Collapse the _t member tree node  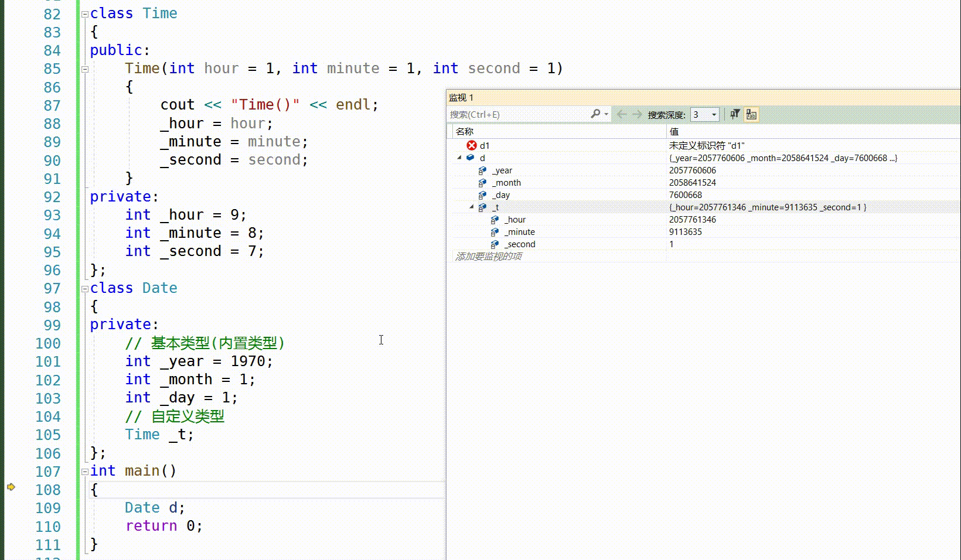pyautogui.click(x=471, y=207)
